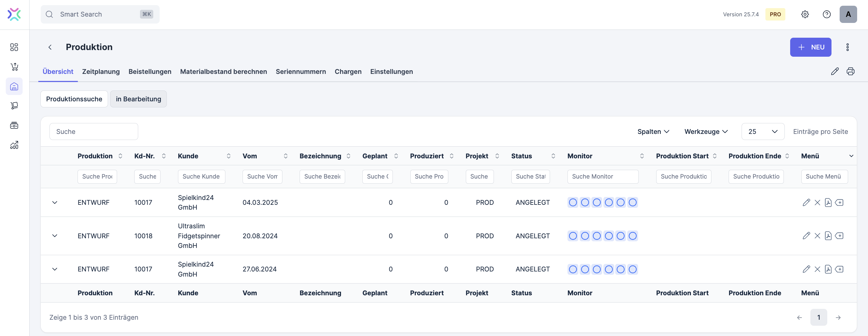Screen dimensions: 868x336
Task: Click the help question mark icon
Action: (x=827, y=14)
